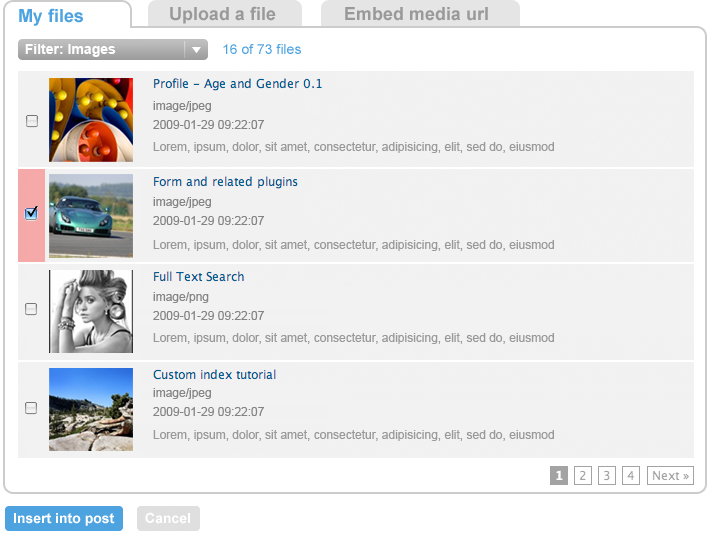The height and width of the screenshot is (540, 709).
Task: Tick the Full Text Search checkbox
Action: (x=31, y=309)
